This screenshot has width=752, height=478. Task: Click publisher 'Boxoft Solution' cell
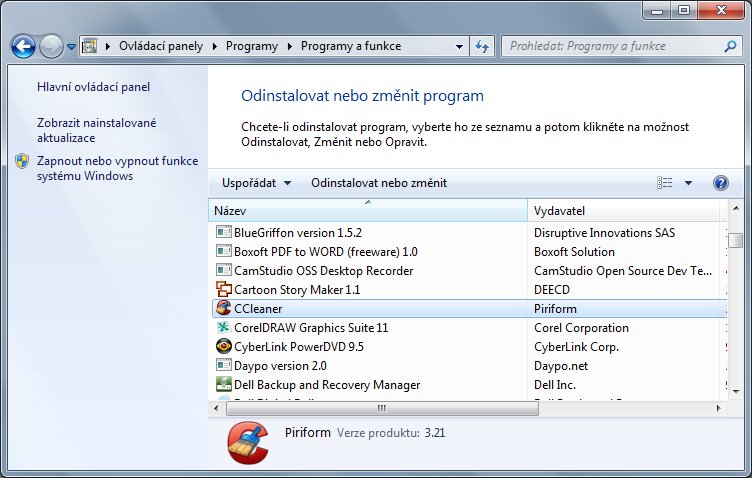574,252
